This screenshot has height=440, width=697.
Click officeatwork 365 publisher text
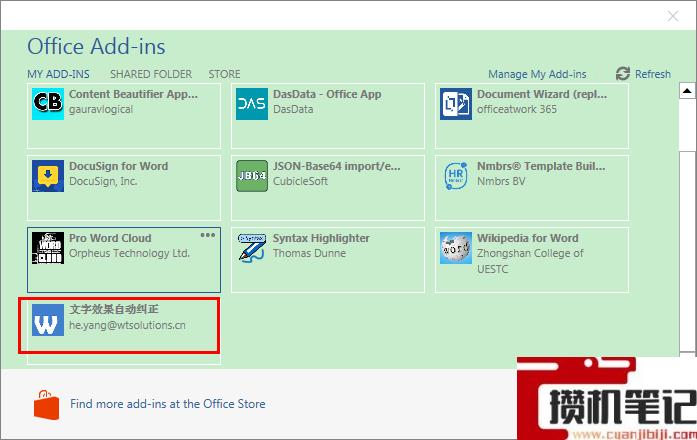(x=517, y=109)
